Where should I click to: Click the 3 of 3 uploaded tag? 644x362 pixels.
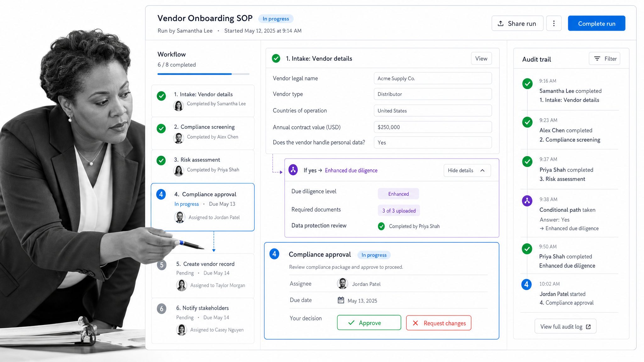point(399,211)
